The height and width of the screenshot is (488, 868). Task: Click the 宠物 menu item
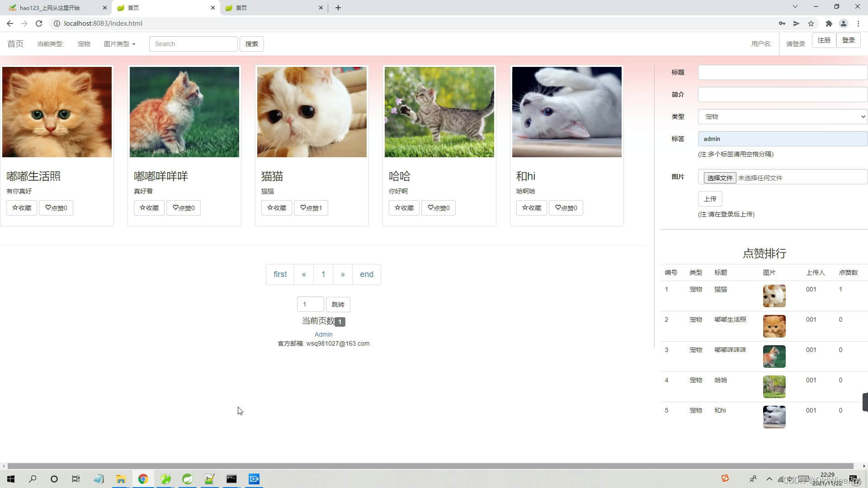pos(84,43)
